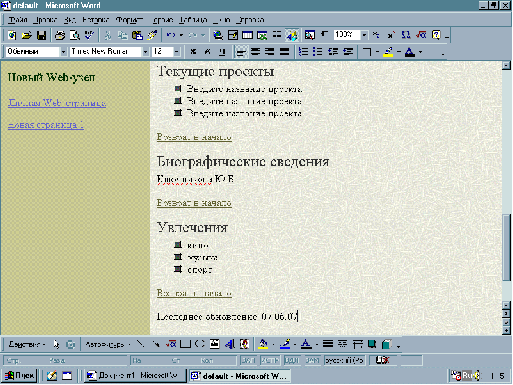Copy the selection with the Copy icon
Image resolution: width=513 pixels, height=385 pixels.
click(122, 35)
